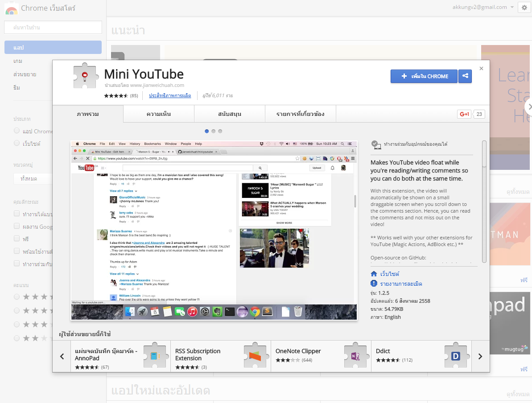
Task: Click the www.jianweichuah.com publisher text
Action: (x=157, y=85)
